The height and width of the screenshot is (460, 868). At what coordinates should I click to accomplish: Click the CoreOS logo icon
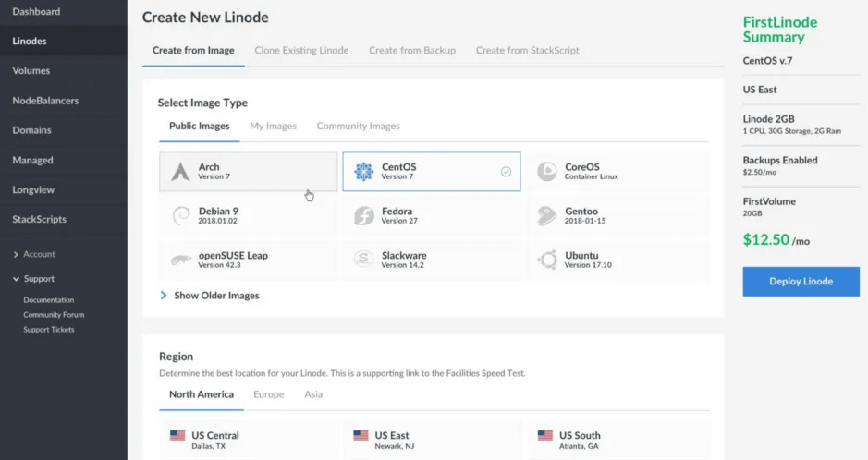point(547,172)
